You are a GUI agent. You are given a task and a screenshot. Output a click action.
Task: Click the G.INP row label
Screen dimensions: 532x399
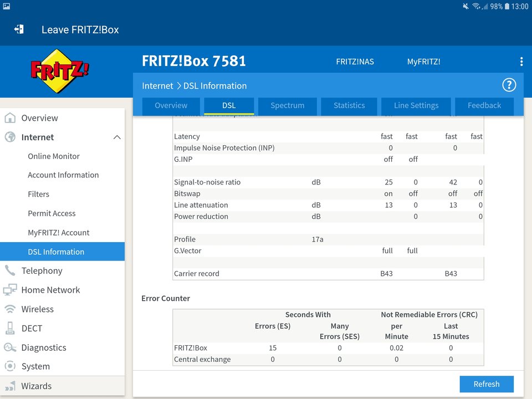pyautogui.click(x=183, y=160)
